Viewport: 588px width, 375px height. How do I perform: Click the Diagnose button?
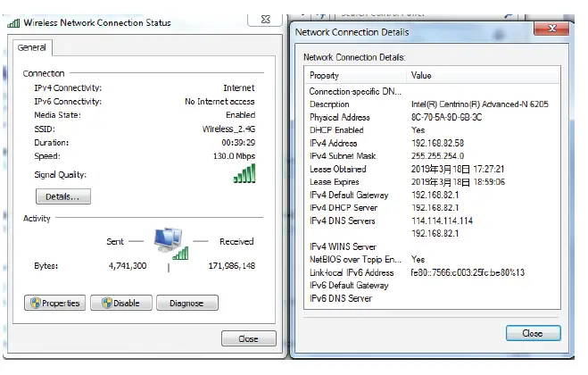[187, 303]
